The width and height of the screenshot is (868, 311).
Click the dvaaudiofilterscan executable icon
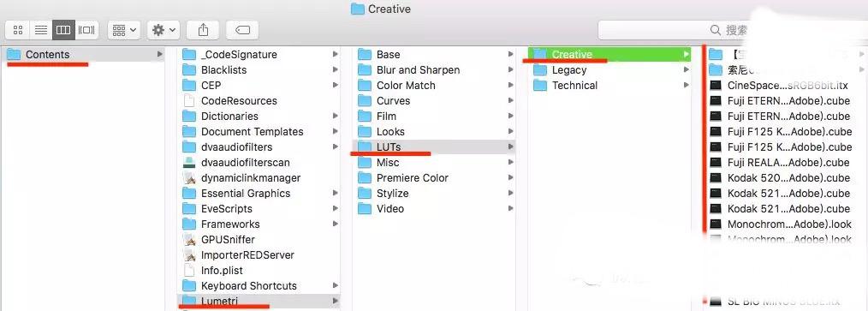pyautogui.click(x=189, y=163)
